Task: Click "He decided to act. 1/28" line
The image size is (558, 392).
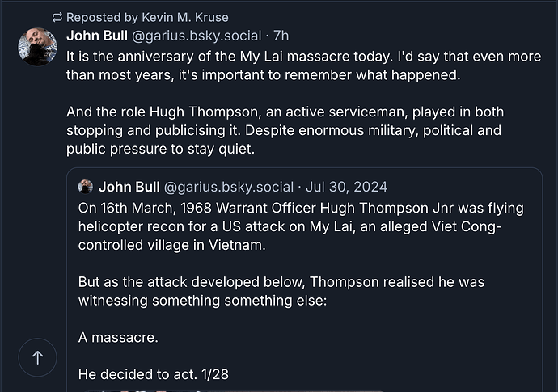Action: pyautogui.click(x=149, y=373)
